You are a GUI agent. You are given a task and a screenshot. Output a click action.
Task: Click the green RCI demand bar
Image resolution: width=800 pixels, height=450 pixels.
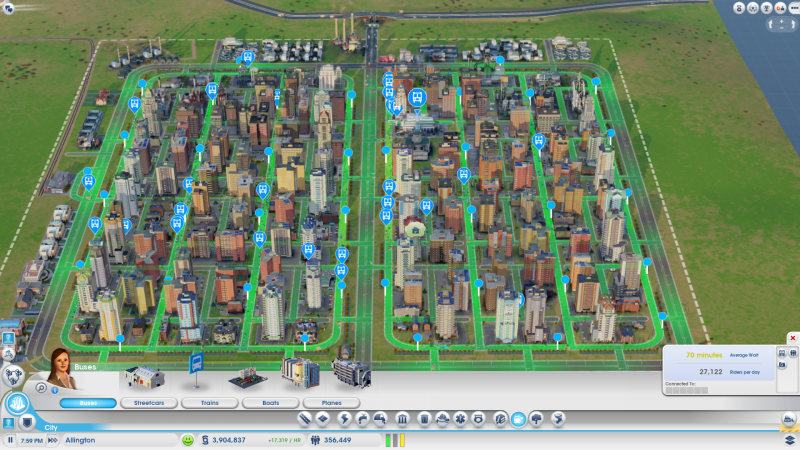(388, 440)
